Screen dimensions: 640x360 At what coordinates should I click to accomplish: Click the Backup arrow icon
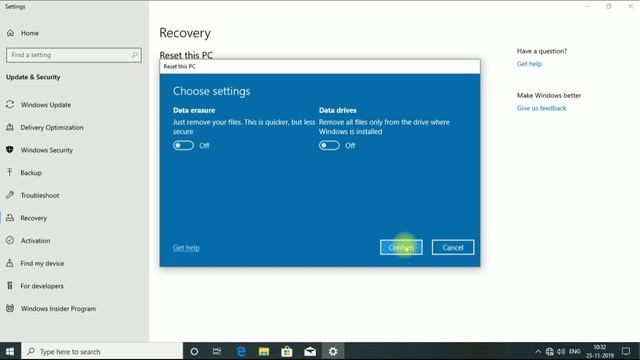pyautogui.click(x=10, y=172)
